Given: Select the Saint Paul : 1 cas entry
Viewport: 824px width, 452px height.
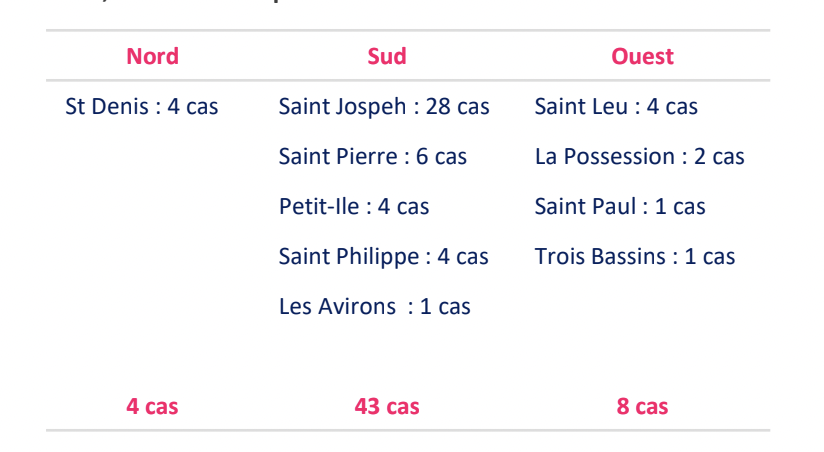Looking at the screenshot, I should 620,206.
